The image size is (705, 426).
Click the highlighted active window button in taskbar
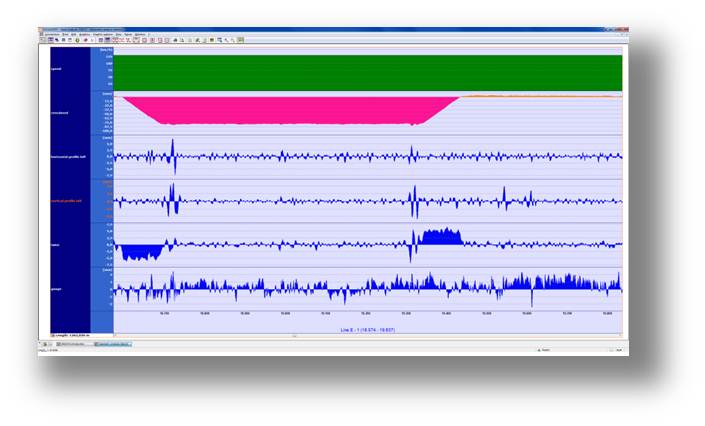113,344
